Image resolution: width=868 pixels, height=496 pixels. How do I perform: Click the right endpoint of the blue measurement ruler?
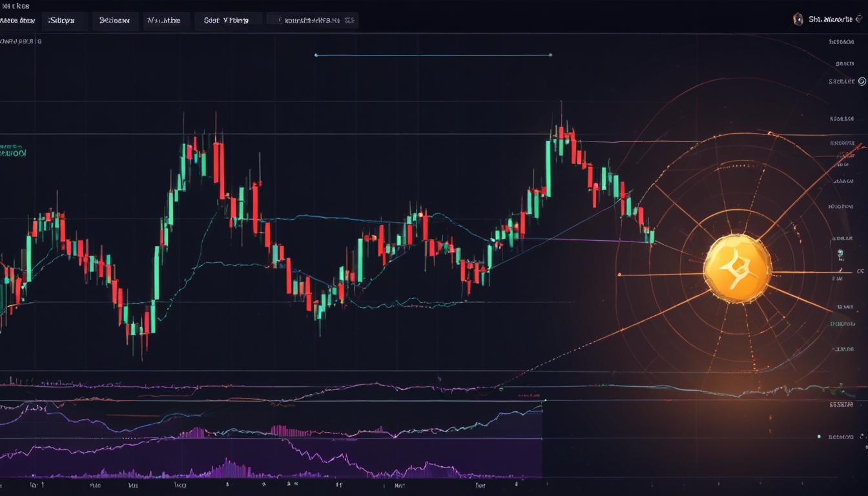[x=550, y=55]
